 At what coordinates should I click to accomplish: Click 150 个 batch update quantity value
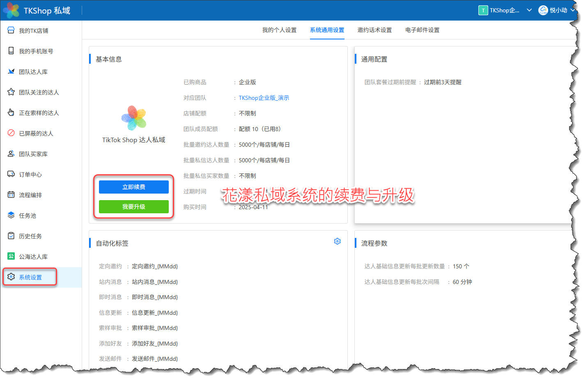(461, 266)
